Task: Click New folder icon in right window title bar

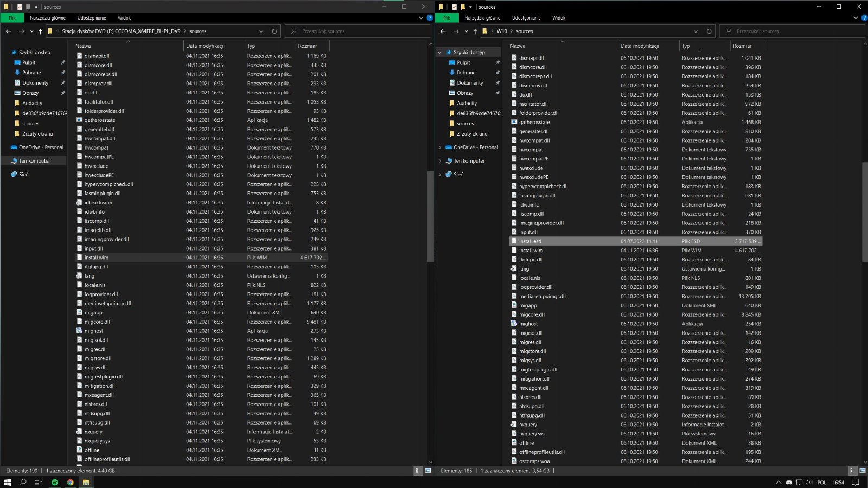Action: coord(463,7)
